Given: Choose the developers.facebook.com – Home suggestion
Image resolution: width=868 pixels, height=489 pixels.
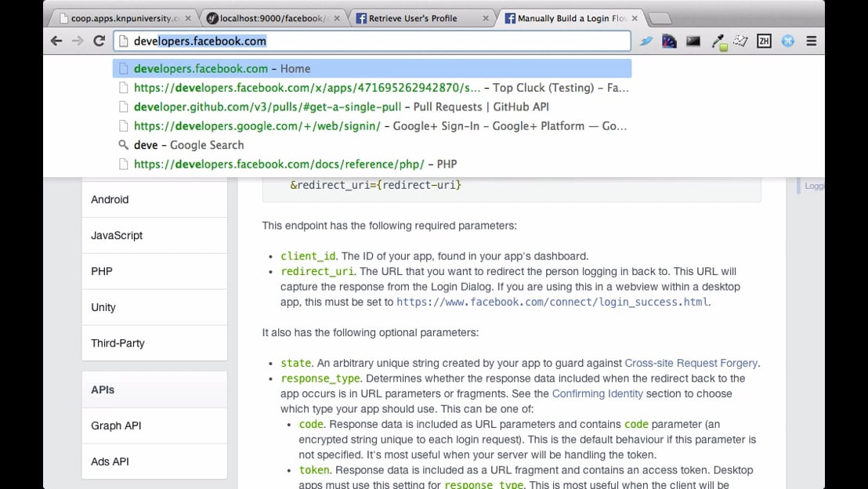Looking at the screenshot, I should (372, 69).
